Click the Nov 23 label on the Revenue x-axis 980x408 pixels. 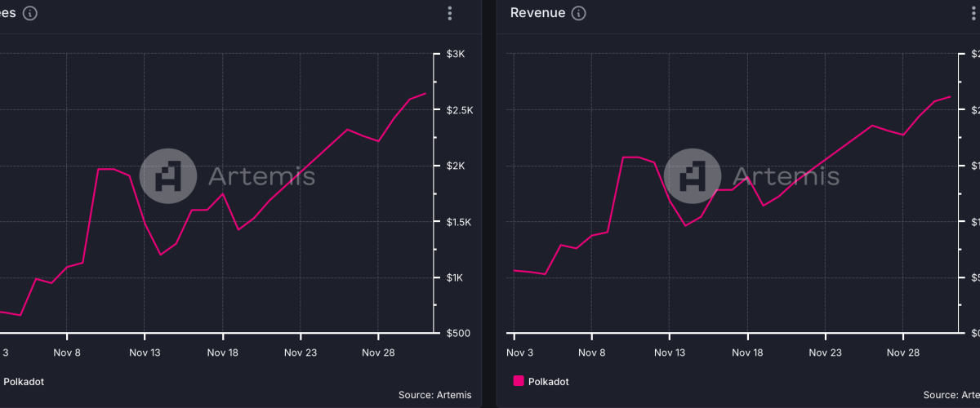point(825,353)
